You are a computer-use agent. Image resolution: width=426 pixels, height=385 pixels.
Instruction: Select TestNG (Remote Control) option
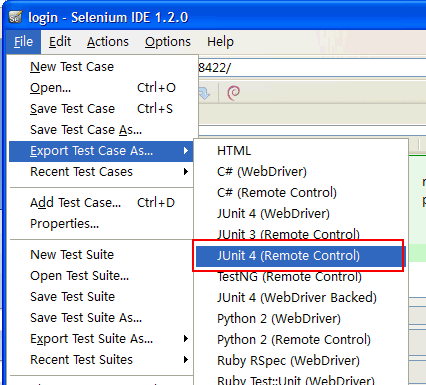click(x=289, y=277)
